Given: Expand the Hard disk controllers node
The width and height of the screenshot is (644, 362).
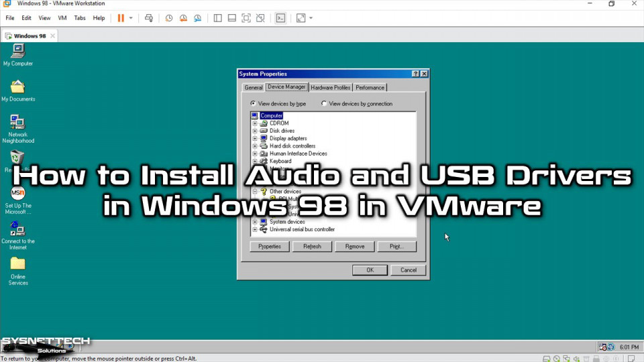Looking at the screenshot, I should pos(255,146).
